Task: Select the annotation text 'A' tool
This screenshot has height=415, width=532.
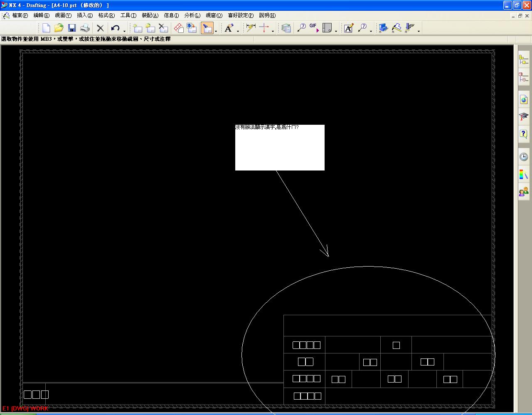Action: tap(229, 28)
